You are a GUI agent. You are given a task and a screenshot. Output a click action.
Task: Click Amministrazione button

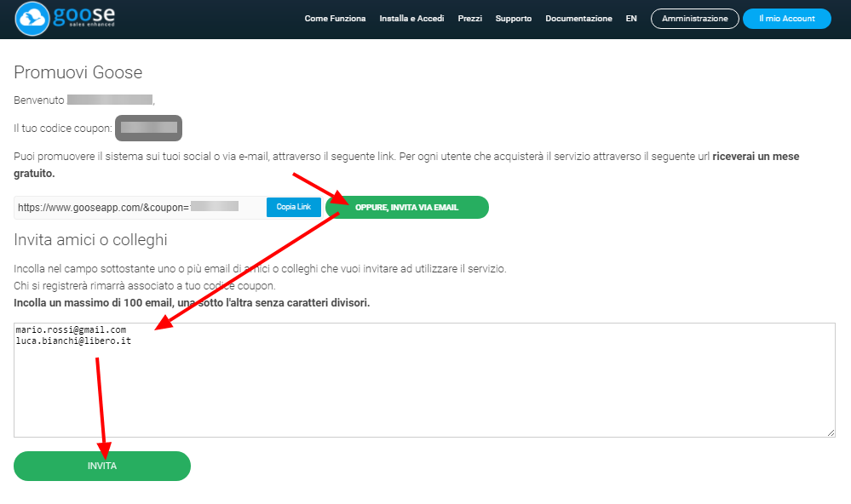[x=695, y=19]
